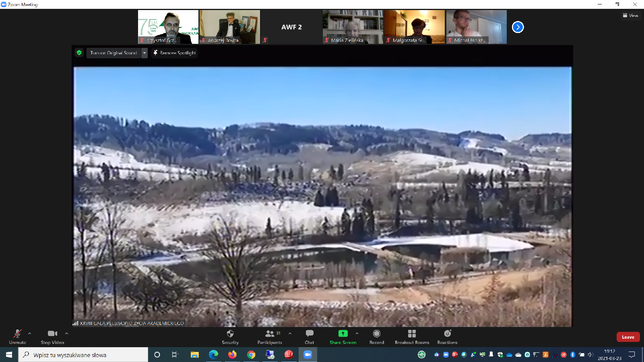Image resolution: width=644 pixels, height=362 pixels.
Task: Expand share screen options arrow
Action: [357, 333]
